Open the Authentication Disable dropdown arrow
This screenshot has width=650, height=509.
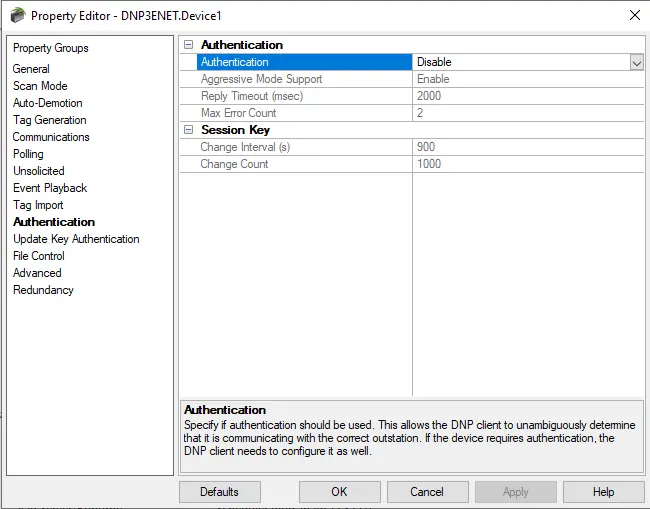pos(637,63)
